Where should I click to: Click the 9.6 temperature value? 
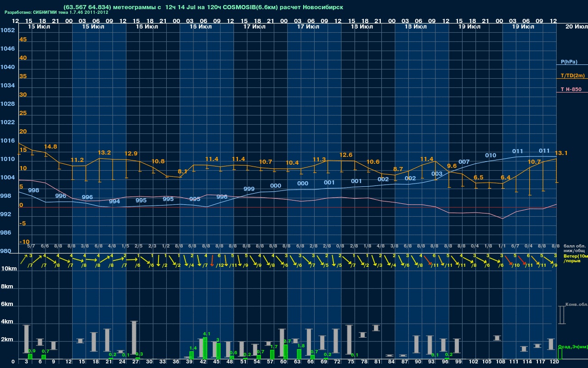452,166
